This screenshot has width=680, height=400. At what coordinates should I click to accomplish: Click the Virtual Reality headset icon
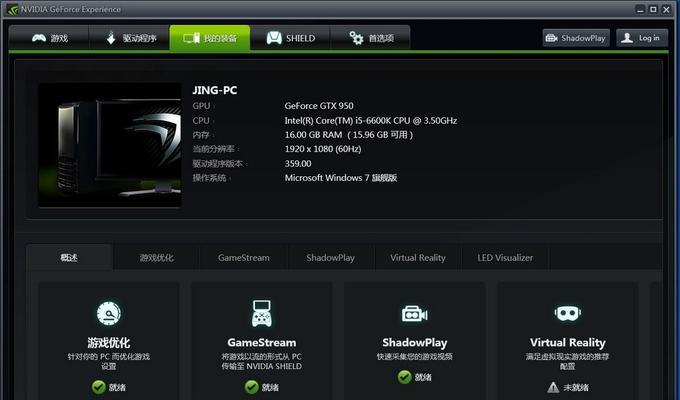568,313
